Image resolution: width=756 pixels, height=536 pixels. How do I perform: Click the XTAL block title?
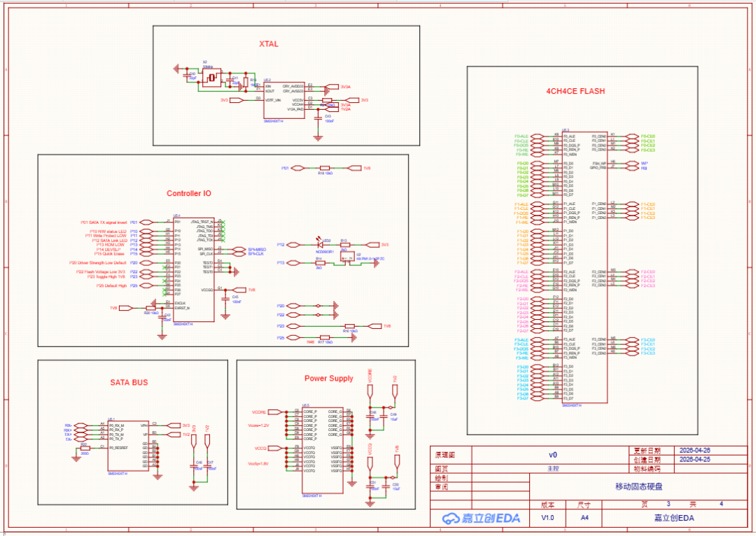[269, 44]
